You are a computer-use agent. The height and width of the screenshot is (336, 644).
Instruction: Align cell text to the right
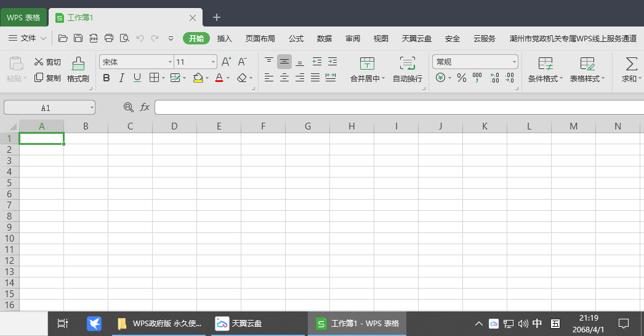tap(300, 77)
